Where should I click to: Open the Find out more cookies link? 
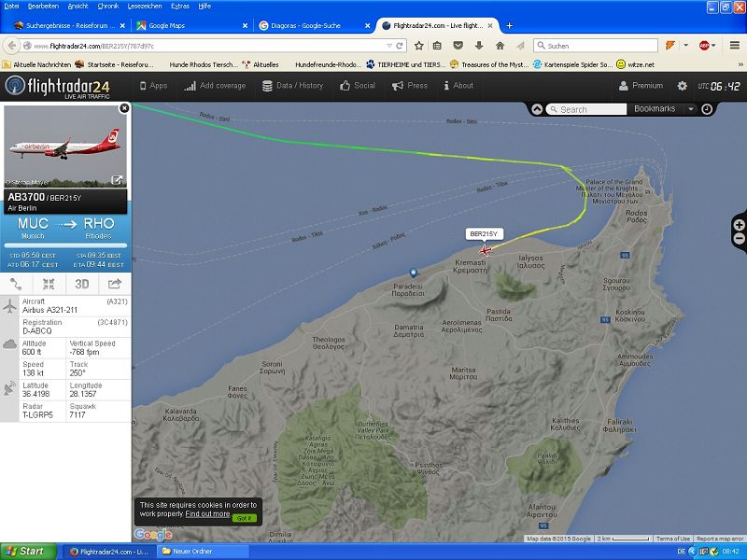tap(207, 514)
